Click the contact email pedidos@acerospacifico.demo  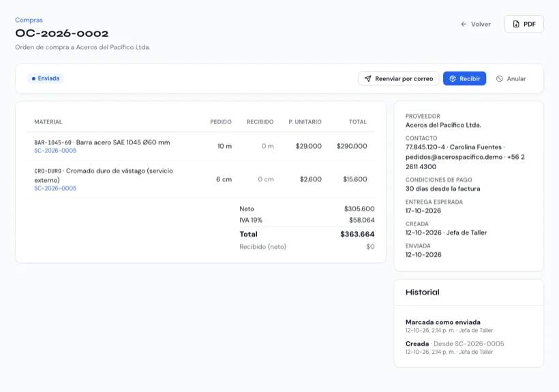point(454,157)
